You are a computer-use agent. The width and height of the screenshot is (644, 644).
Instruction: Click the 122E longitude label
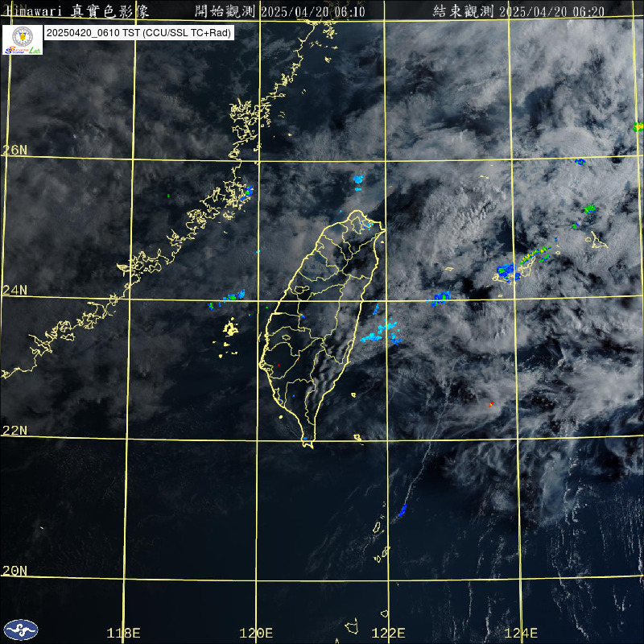388,633
